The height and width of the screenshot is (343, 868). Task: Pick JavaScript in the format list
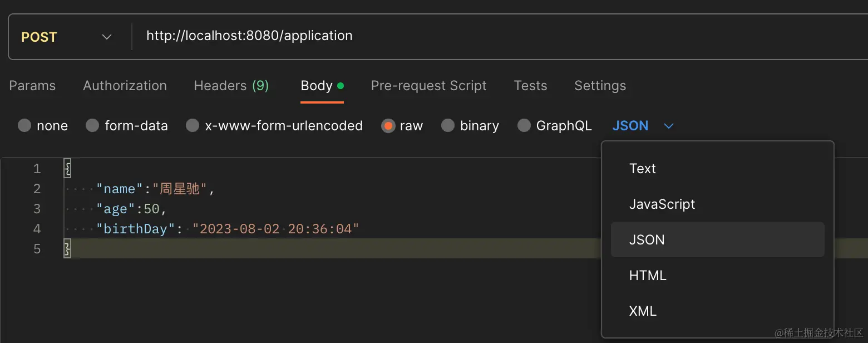click(x=662, y=204)
